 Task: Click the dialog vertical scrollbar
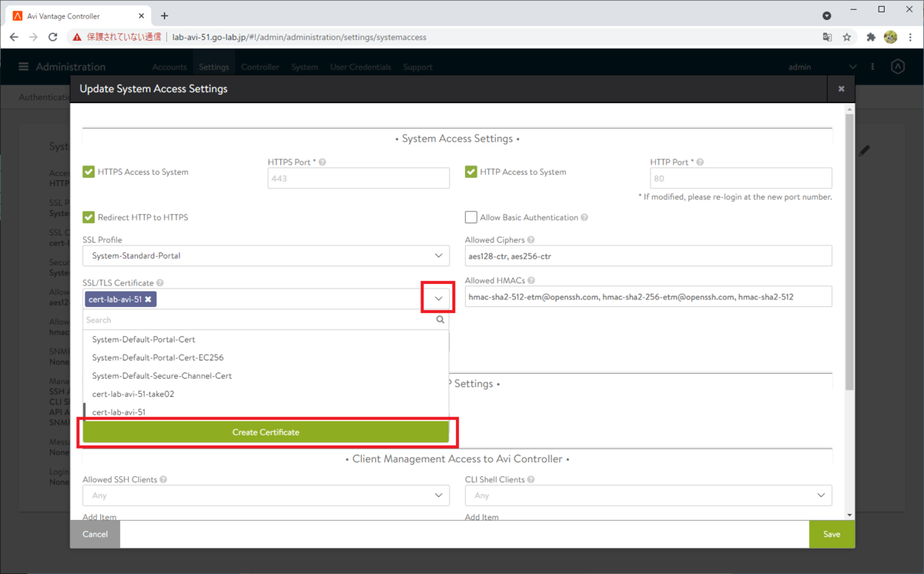pos(849,252)
